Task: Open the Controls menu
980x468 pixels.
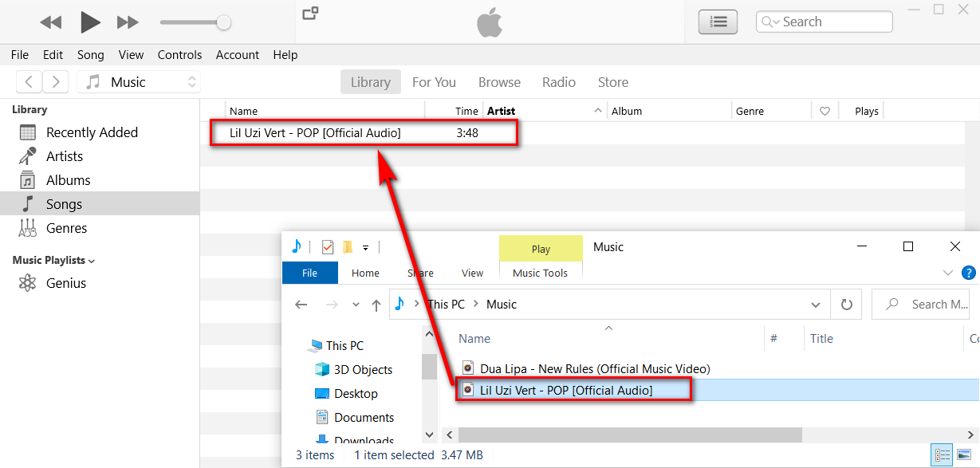Action: (179, 55)
